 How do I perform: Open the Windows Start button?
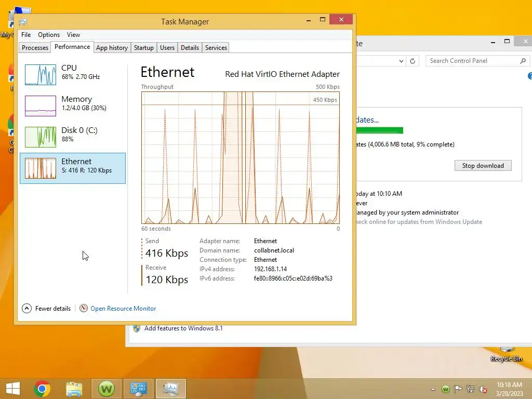(13, 389)
